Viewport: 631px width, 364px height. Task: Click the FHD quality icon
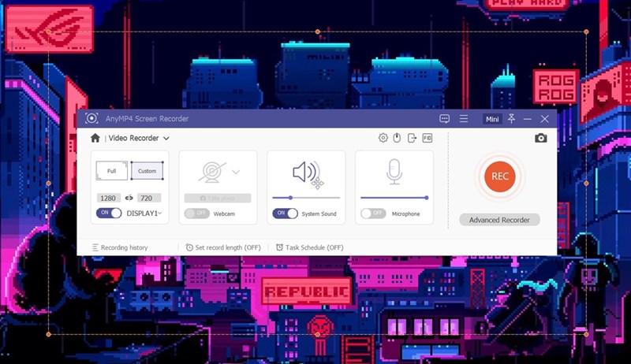pyautogui.click(x=427, y=138)
